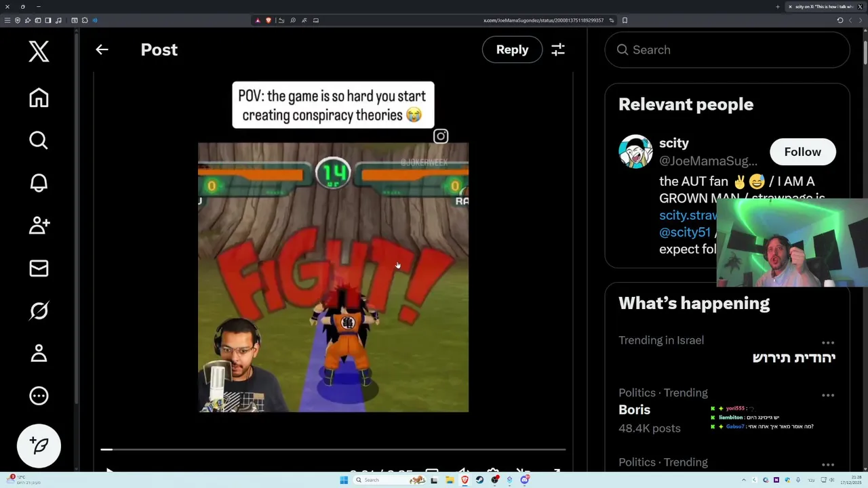Open Hebrew trending topic in Israel
This screenshot has height=488, width=868.
pyautogui.click(x=793, y=358)
